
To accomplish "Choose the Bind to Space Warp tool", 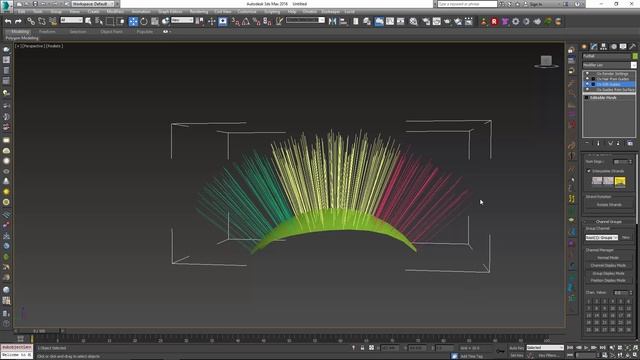I will pyautogui.click(x=53, y=21).
